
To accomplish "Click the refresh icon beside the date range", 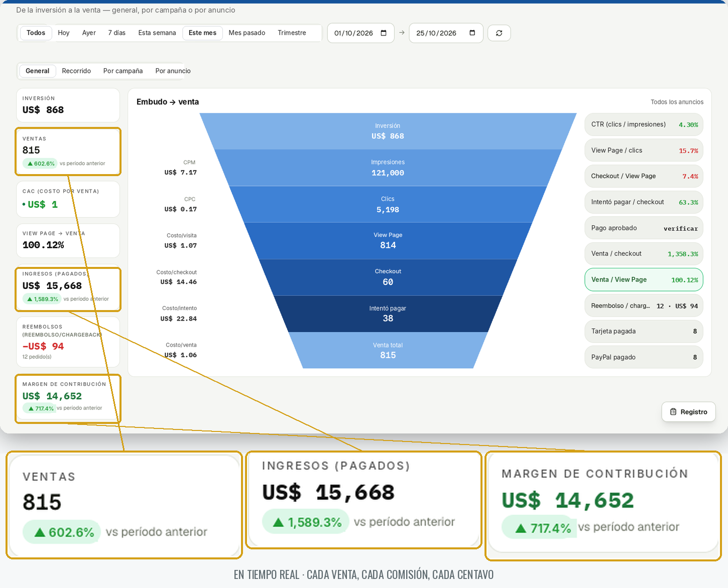I will pos(499,33).
